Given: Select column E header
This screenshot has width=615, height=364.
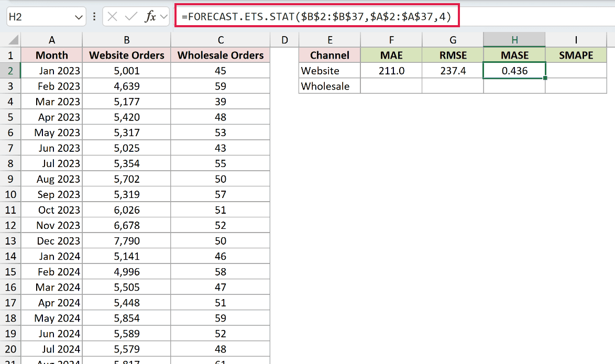Looking at the screenshot, I should (330, 40).
